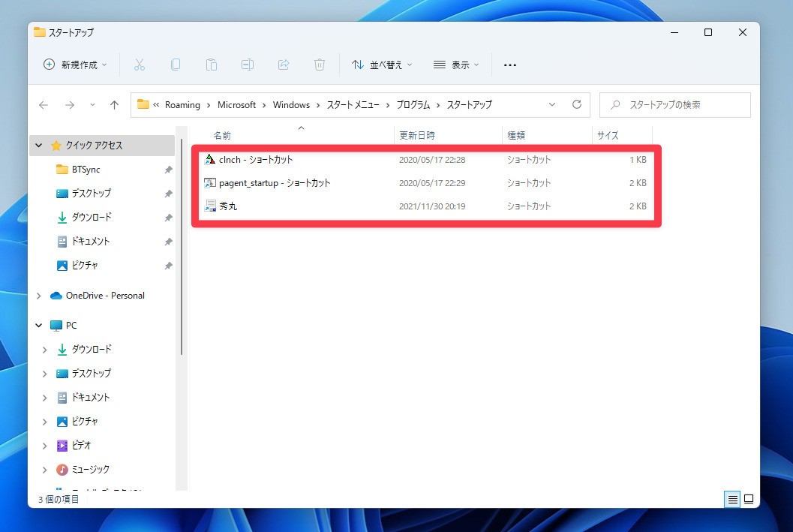The image size is (793, 532).
Task: Open the 並べ替え sort dropdown
Action: click(x=382, y=65)
